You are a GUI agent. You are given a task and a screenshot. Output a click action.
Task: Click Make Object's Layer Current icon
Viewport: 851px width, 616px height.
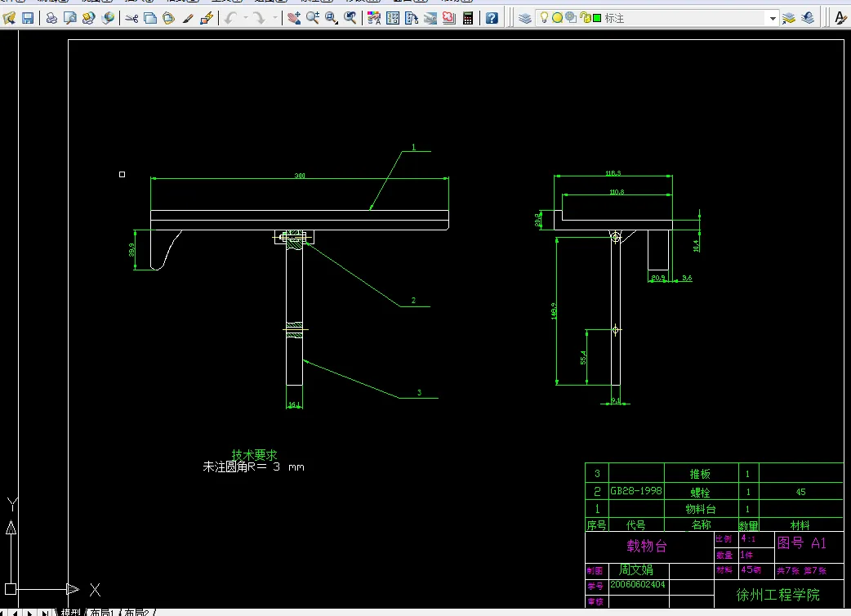789,18
